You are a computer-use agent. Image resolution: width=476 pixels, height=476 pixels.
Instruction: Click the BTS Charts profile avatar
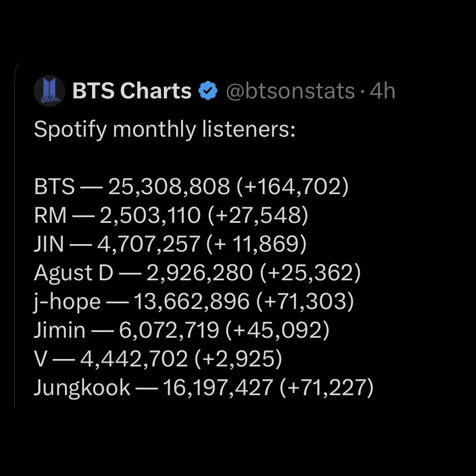(x=50, y=91)
